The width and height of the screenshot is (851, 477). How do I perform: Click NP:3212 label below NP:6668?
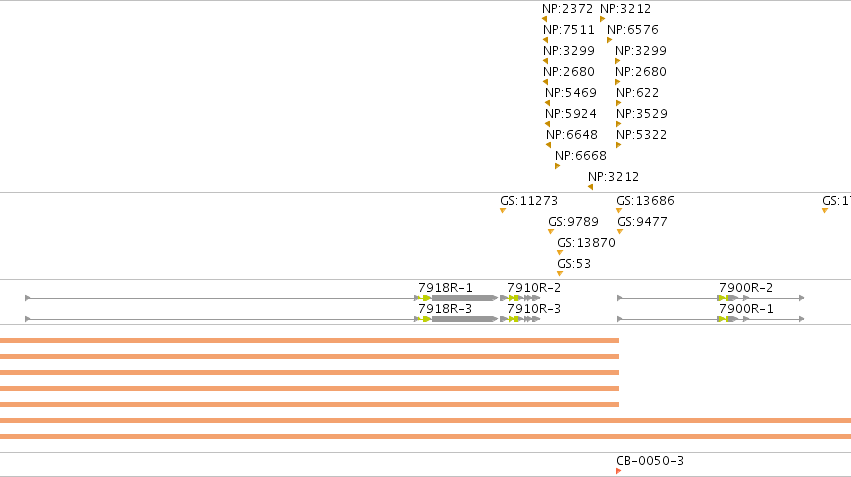click(x=613, y=177)
